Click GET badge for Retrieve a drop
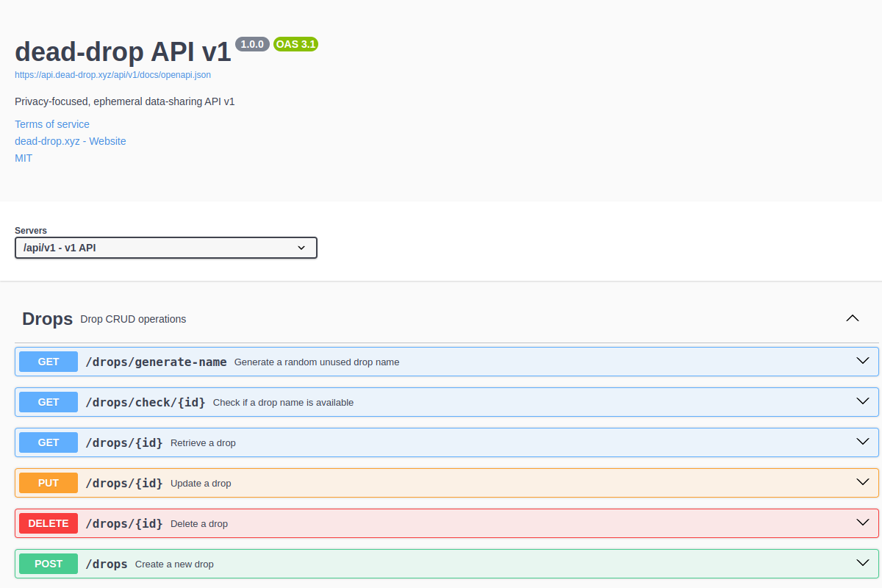The image size is (882, 588). [49, 442]
